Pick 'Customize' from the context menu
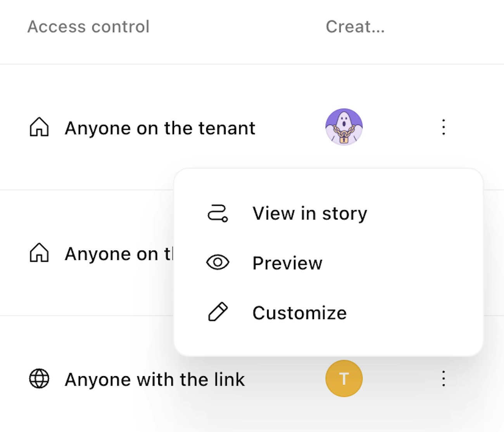Screen dimensions: 504x432 coord(299,313)
